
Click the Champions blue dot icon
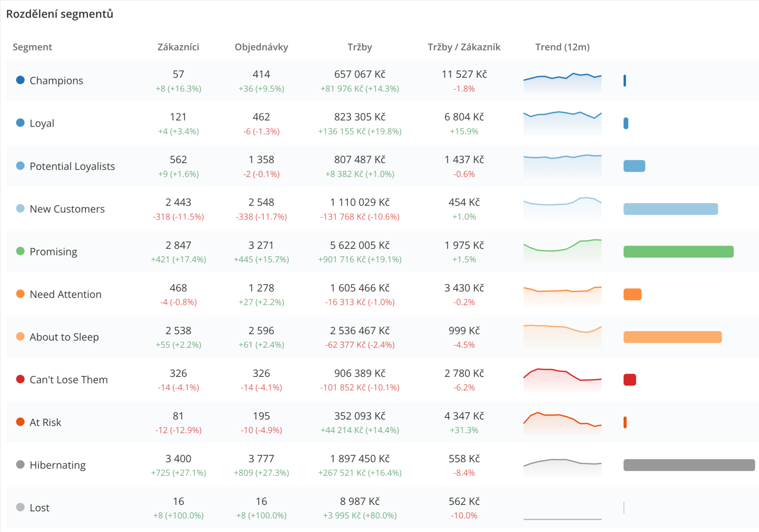20,80
